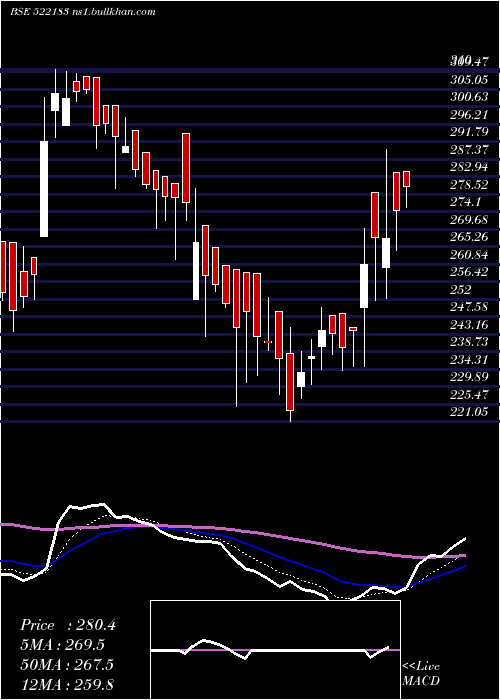The width and height of the screenshot is (500, 700).
Task: Click the tall white candle near 265-290
Action: tap(44, 189)
